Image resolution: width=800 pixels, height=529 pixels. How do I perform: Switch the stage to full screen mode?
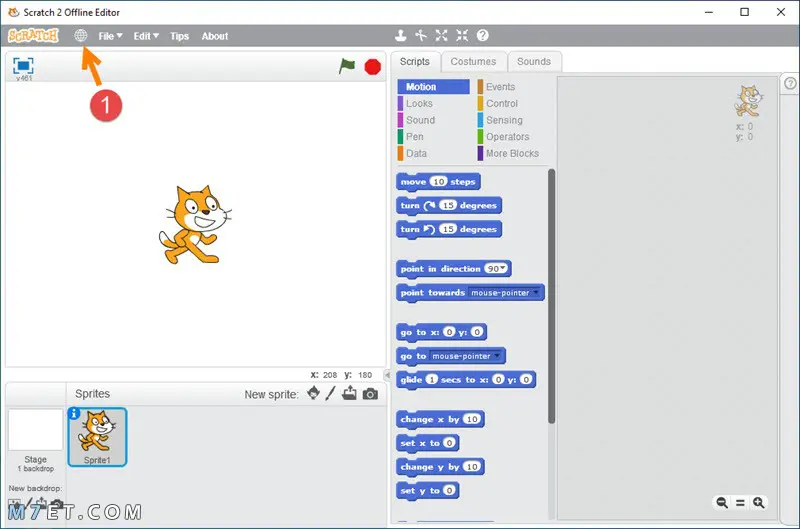pyautogui.click(x=23, y=66)
